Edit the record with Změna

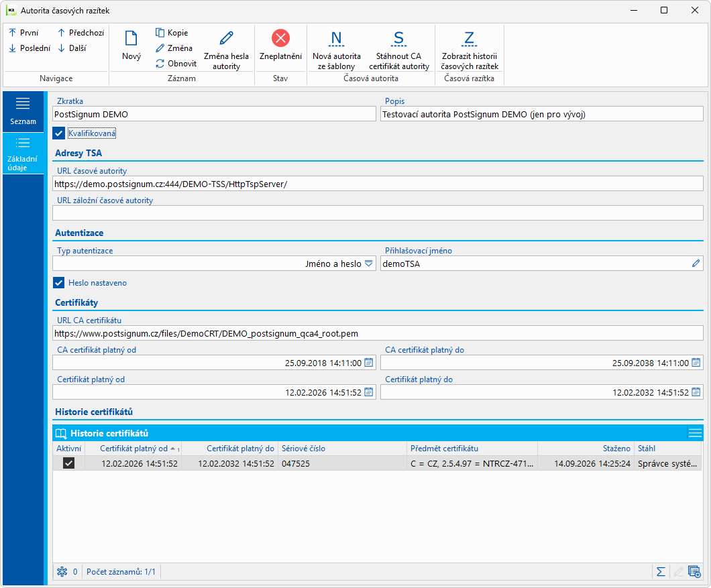point(174,48)
